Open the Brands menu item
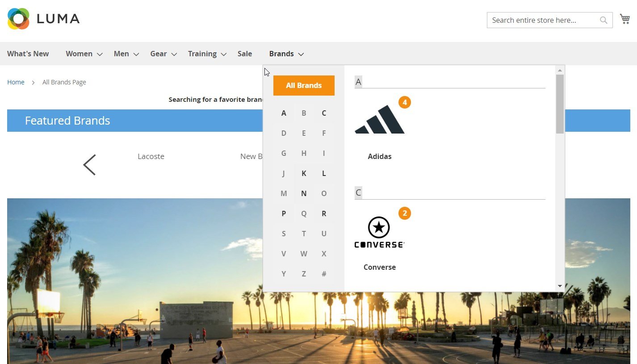 click(x=281, y=54)
